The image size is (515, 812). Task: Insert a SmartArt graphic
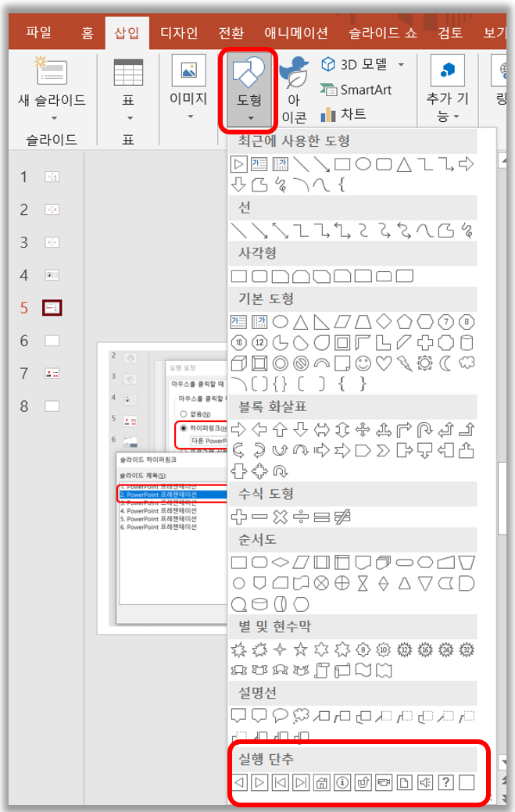pos(356,90)
